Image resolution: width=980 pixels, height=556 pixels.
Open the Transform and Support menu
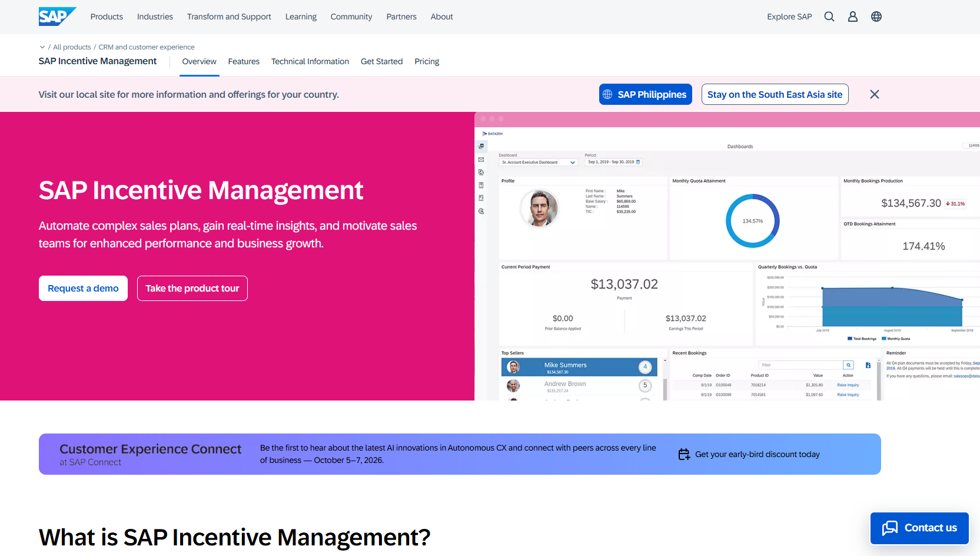(x=229, y=16)
